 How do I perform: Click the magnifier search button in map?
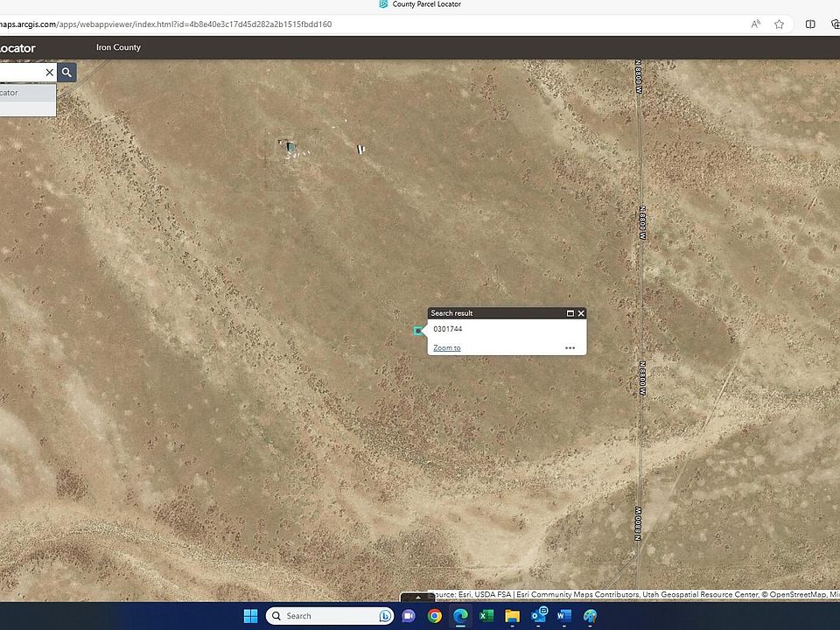click(66, 73)
